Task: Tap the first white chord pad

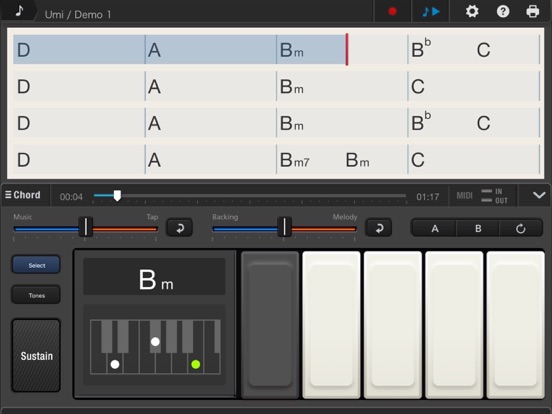Action: coord(331,325)
